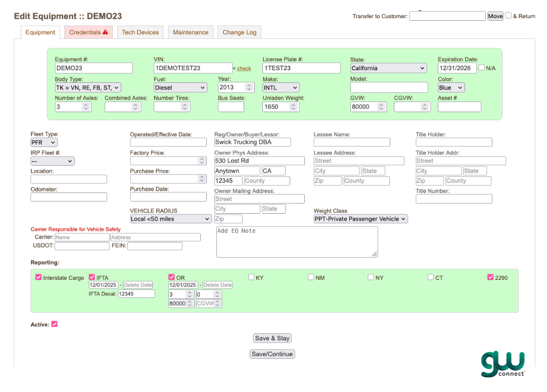Click the Credentials tab warning icon
547x392 pixels.
pos(105,32)
